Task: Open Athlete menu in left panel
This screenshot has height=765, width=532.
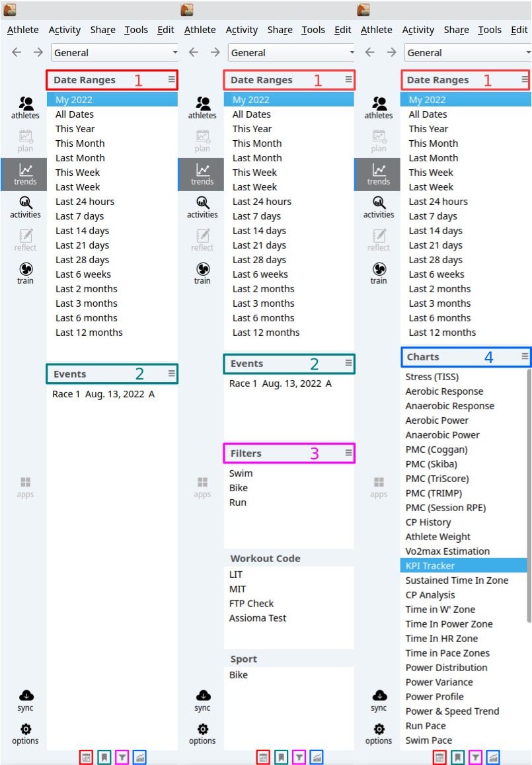Action: (x=23, y=30)
